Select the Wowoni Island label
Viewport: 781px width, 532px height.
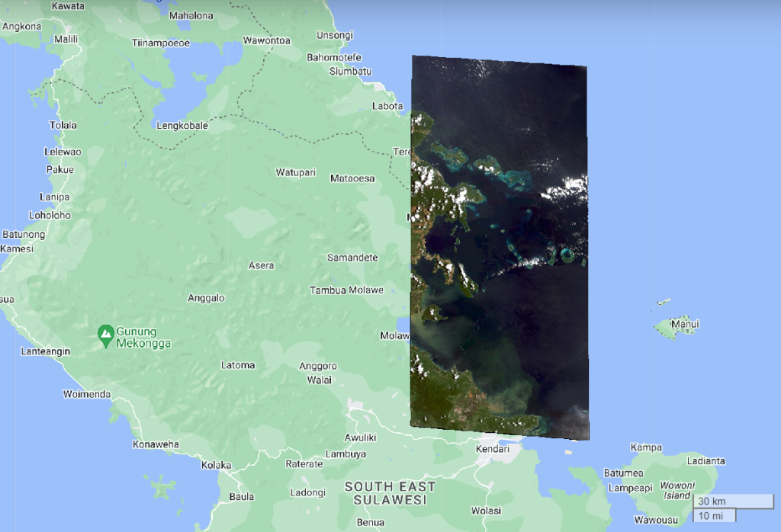678,490
